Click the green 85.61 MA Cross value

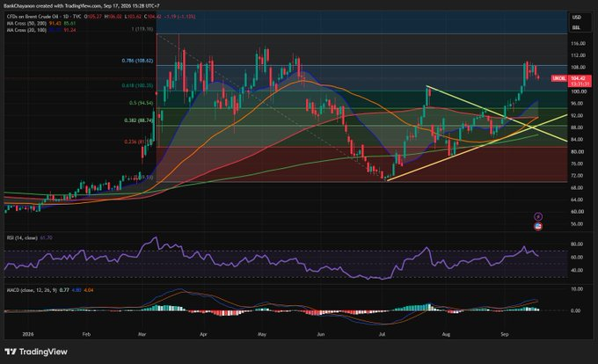pos(69,24)
